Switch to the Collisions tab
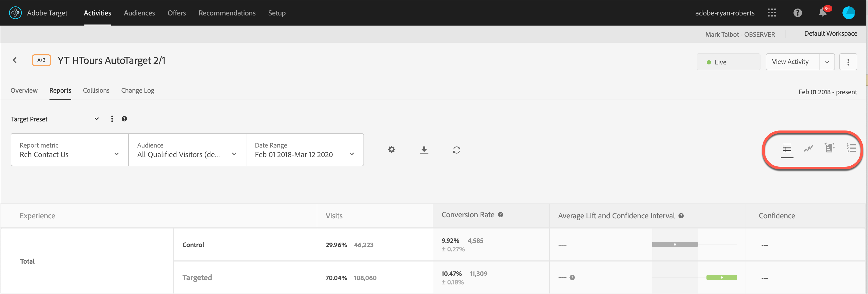 click(x=96, y=90)
